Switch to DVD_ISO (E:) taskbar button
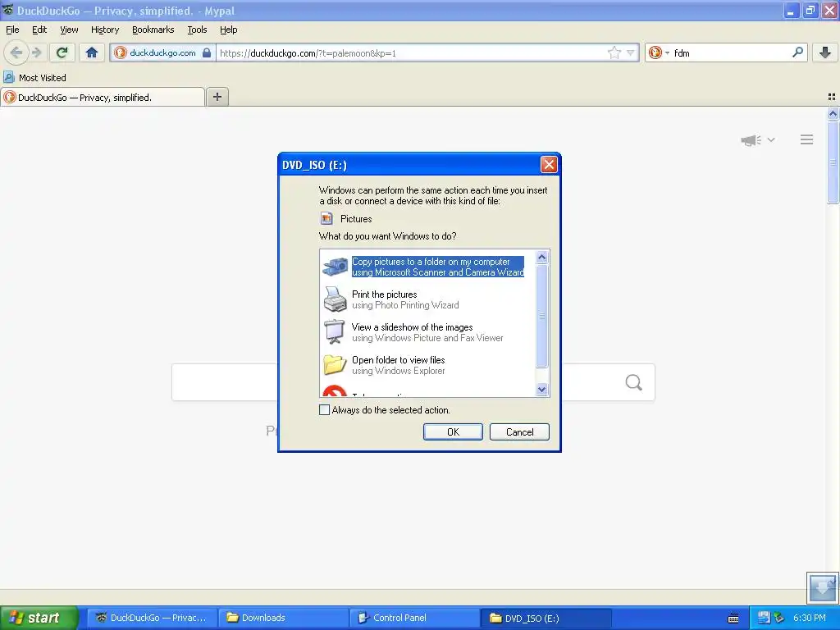Viewport: 840px width, 630px height. 546,618
